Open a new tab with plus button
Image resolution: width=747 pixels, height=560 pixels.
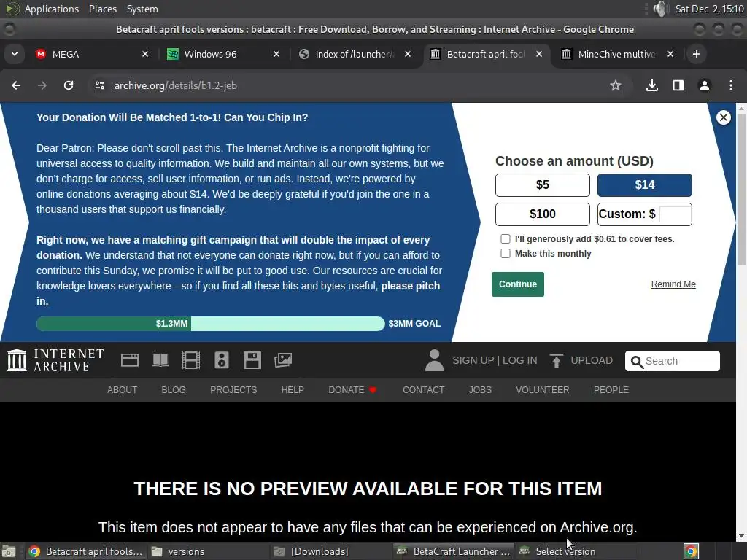point(697,54)
